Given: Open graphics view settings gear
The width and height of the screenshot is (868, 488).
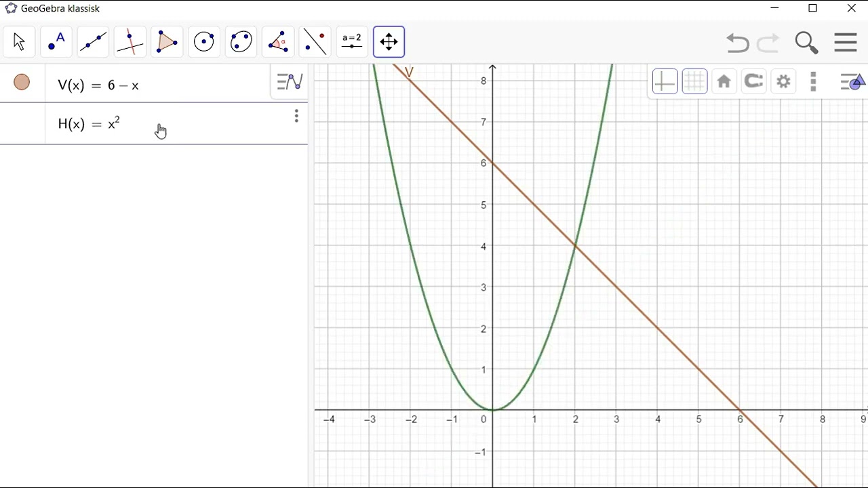Looking at the screenshot, I should click(x=783, y=82).
